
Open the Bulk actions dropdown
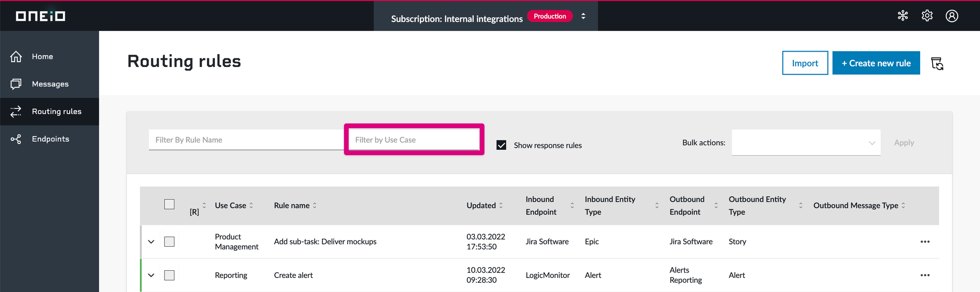[x=806, y=143]
